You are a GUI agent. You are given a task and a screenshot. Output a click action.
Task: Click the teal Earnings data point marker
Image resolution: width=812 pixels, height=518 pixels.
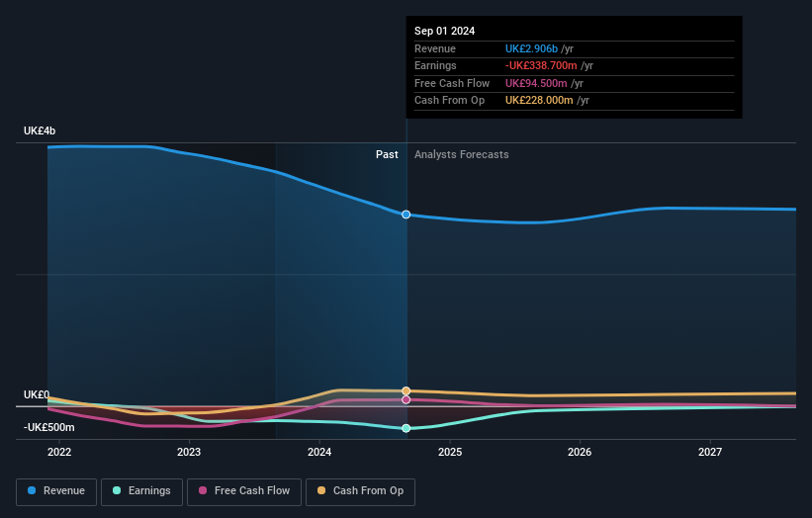click(406, 428)
